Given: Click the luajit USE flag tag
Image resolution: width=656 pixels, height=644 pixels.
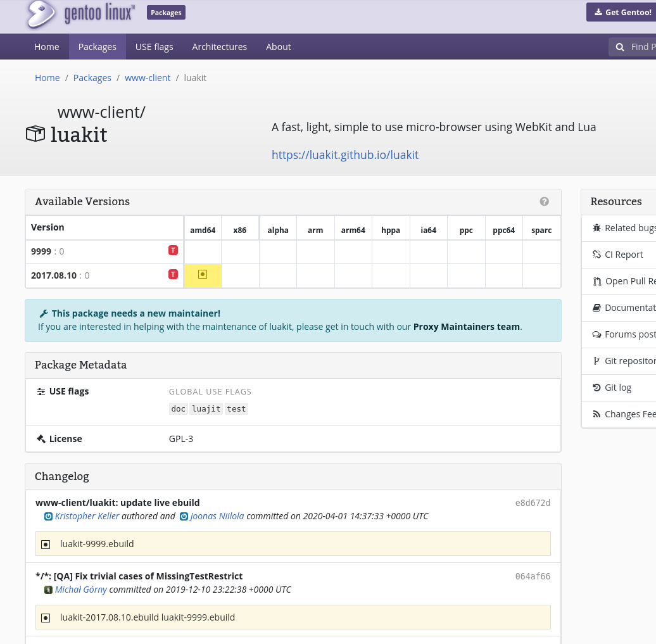Looking at the screenshot, I should [x=206, y=409].
